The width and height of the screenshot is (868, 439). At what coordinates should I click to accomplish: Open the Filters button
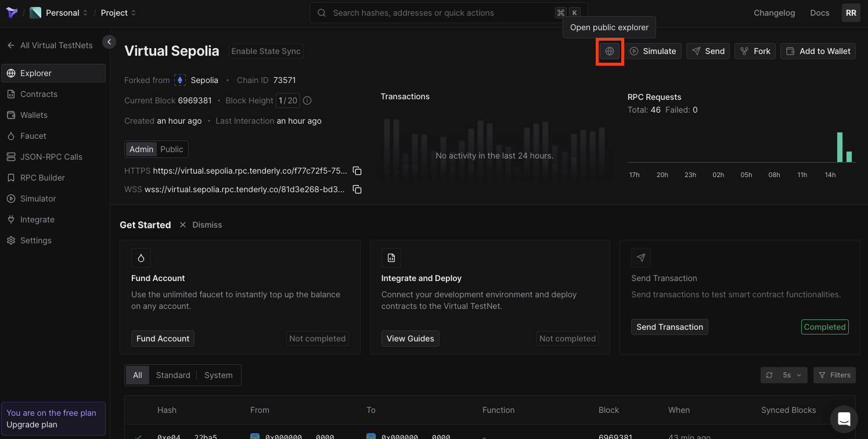pos(834,375)
